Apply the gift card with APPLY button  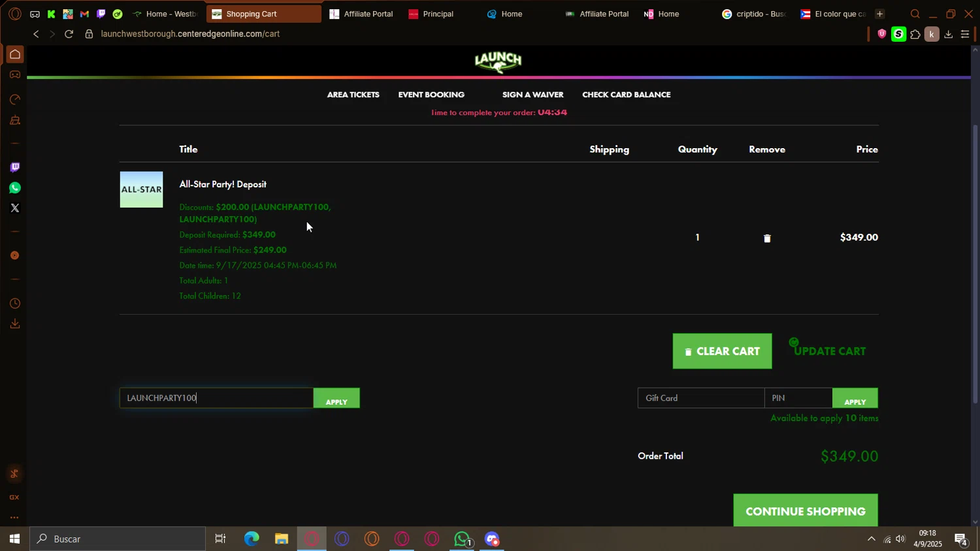tap(855, 398)
